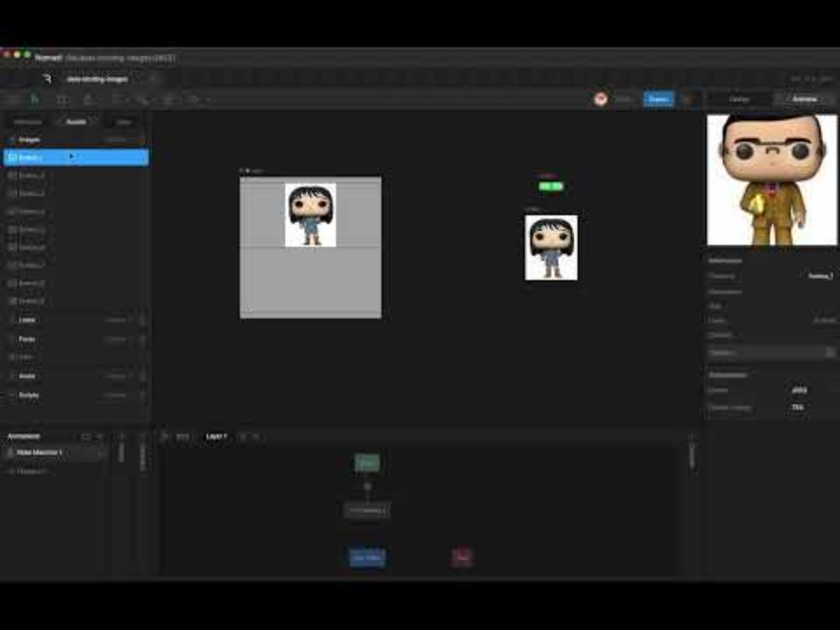The width and height of the screenshot is (840, 630).
Task: Select State Machine 1 in Animations list
Action: (x=54, y=453)
